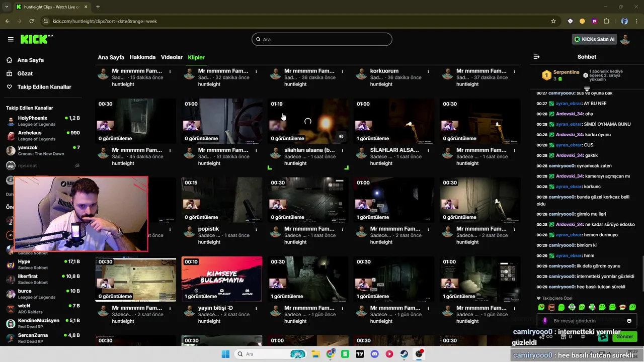The image size is (644, 362).
Task: Bookmark the page with the star icon
Action: 553,21
